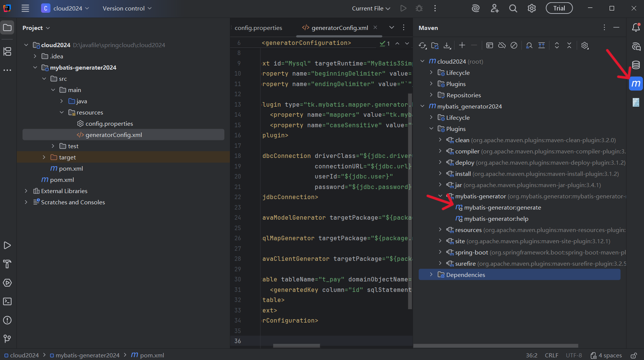Toggle Maven tool window sidebar button
The height and width of the screenshot is (360, 644).
[636, 83]
